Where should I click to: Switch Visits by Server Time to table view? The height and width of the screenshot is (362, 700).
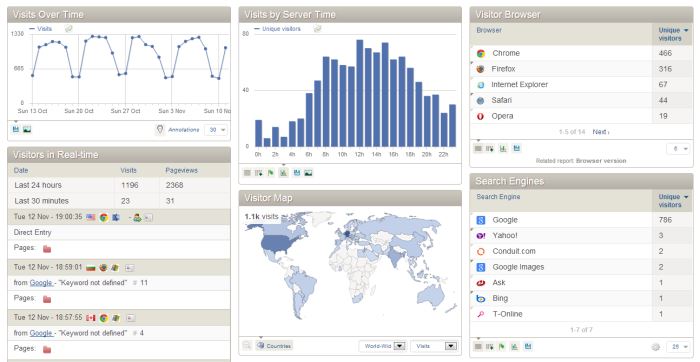(x=247, y=173)
